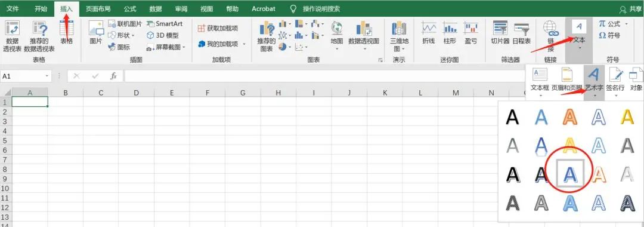Click the Timeline (日程表) icon
644x227 pixels.
[x=522, y=32]
